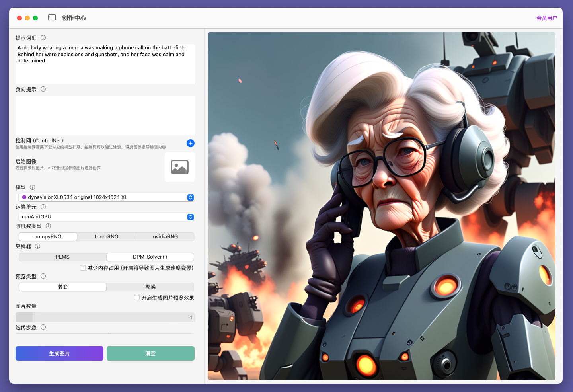Click info icon next to 提示词汇

[43, 38]
